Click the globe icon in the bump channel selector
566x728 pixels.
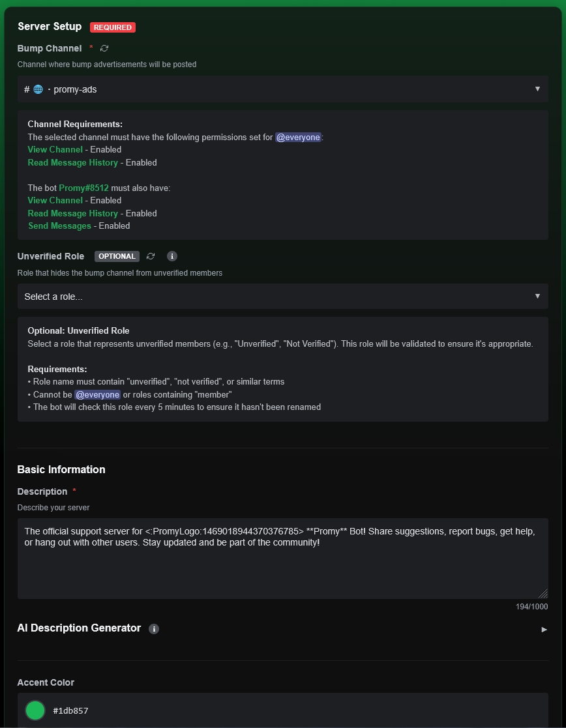pyautogui.click(x=38, y=89)
